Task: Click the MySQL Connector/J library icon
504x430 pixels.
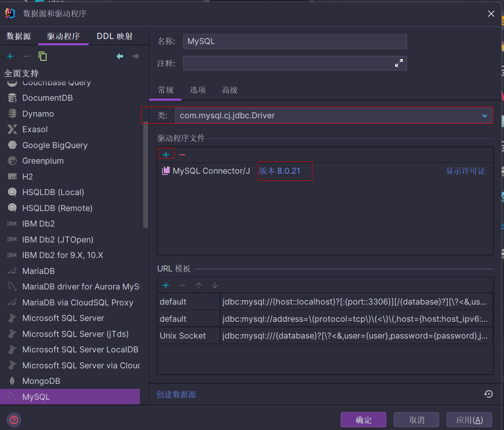Action: [x=166, y=171]
